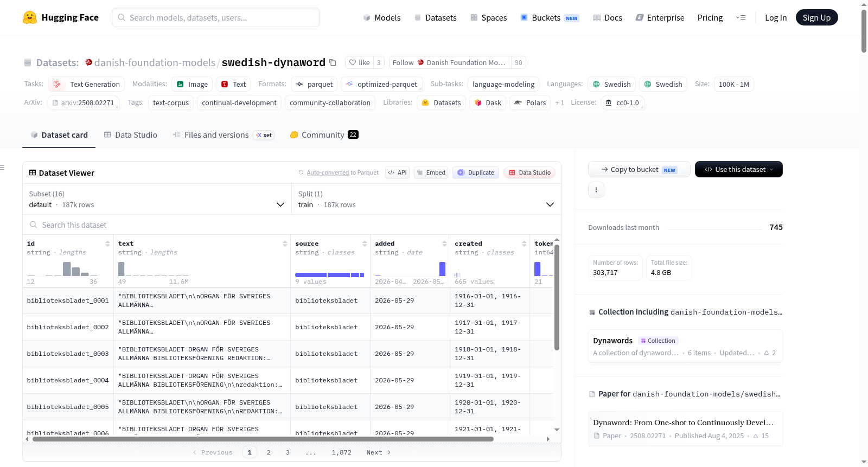This screenshot has height=467, width=868.
Task: Open the Community tab
Action: [324, 135]
